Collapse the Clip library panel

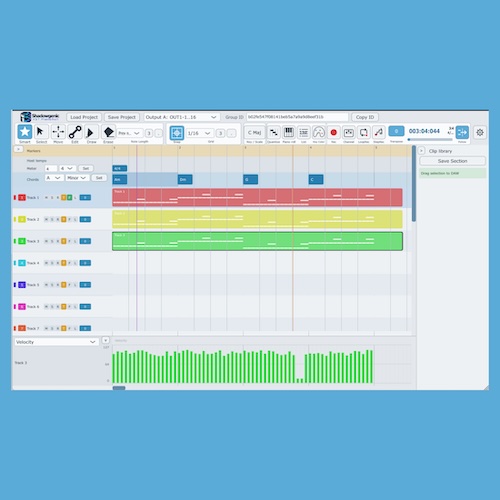421,151
